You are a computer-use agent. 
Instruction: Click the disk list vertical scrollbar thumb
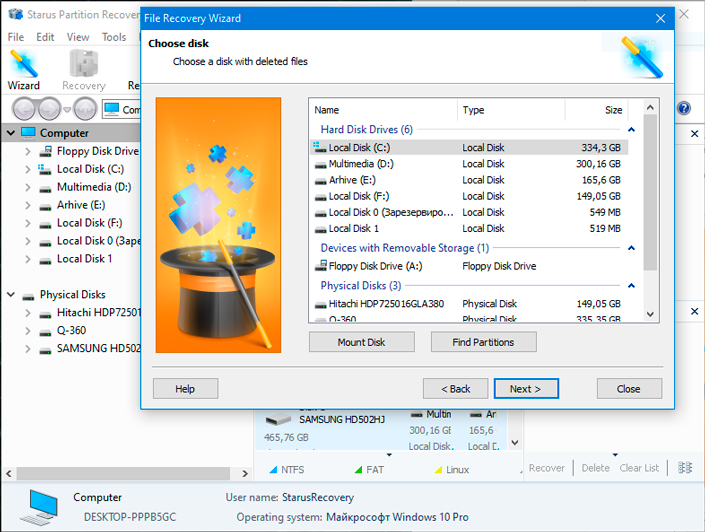[x=650, y=192]
